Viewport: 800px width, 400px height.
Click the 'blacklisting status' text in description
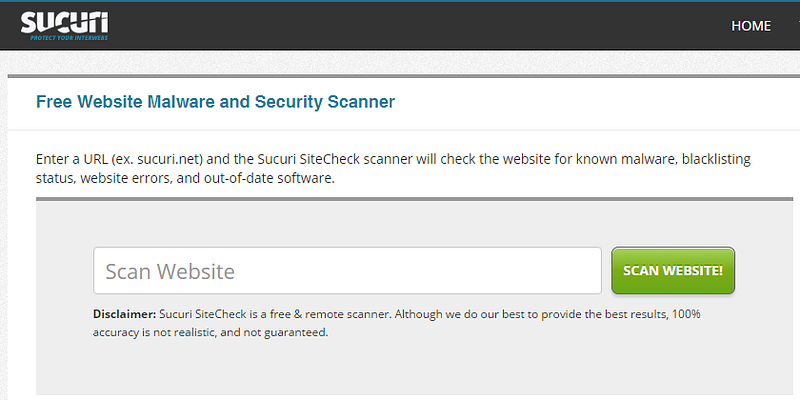tap(716, 159)
